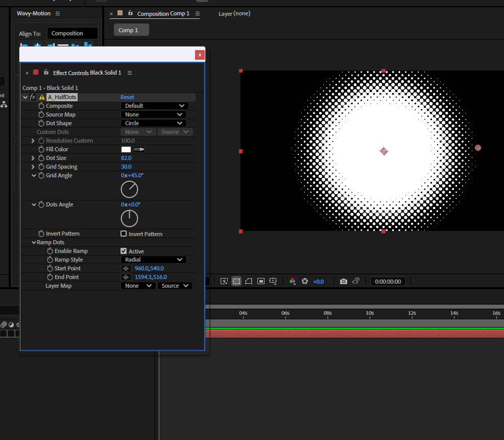This screenshot has height=440, width=504.
Task: Toggle the transparency grid in the viewer
Action: (x=236, y=281)
